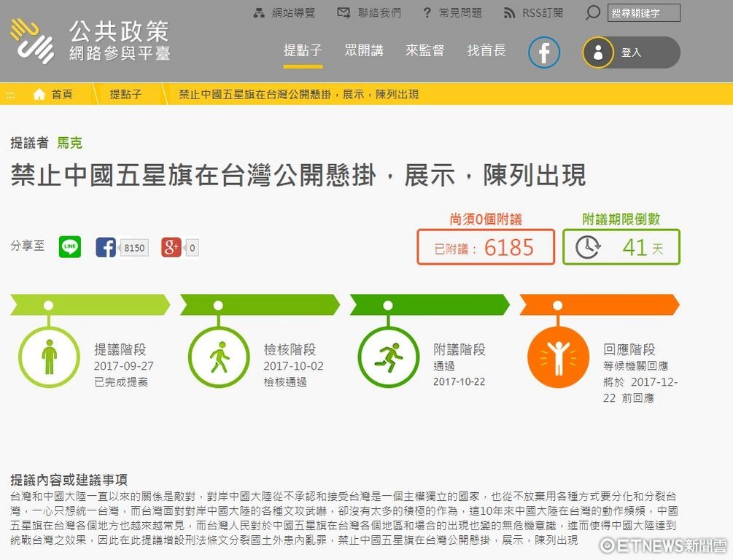Click the LINE share icon

(x=70, y=247)
